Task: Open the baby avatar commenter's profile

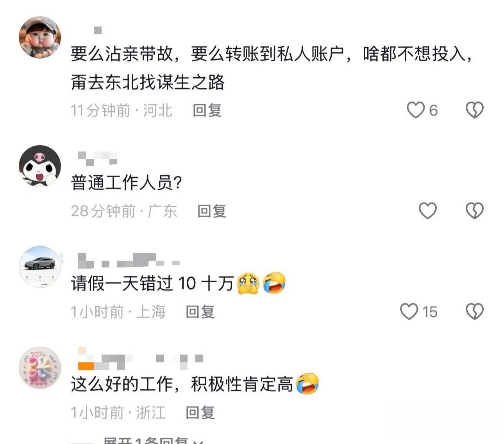Action: 40,37
